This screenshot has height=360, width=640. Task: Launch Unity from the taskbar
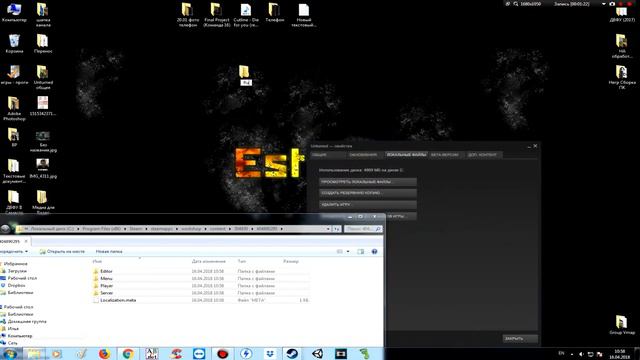(317, 353)
